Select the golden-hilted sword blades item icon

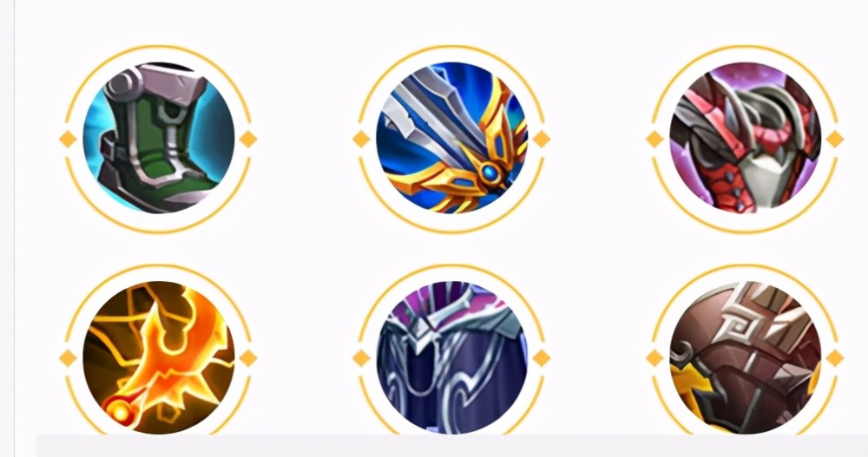pyautogui.click(x=451, y=138)
